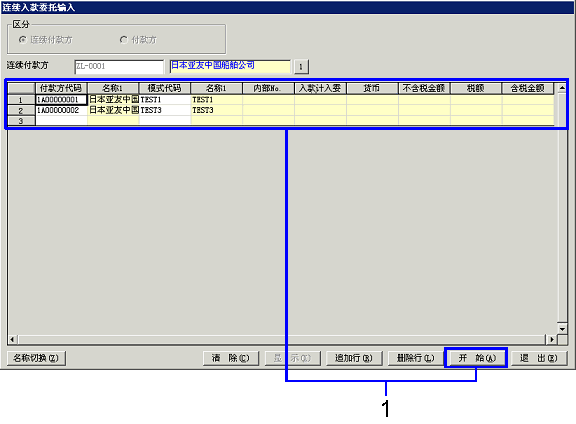This screenshot has height=424, width=576.
Task: Click the ZL-0001 payer code field
Action: pos(119,67)
